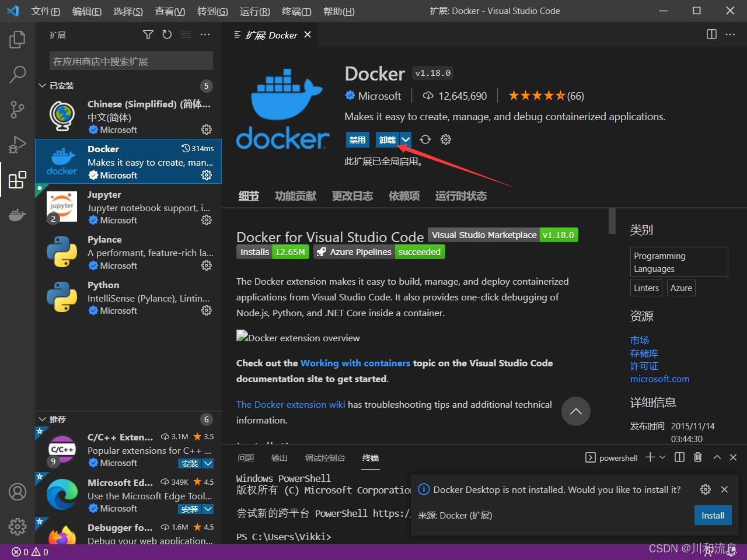Filter extensions with the funnel icon
The width and height of the screenshot is (747, 560).
point(148,35)
